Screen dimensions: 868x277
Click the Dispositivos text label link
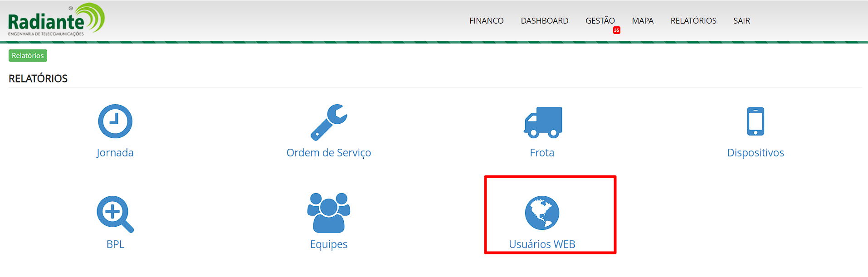pyautogui.click(x=755, y=153)
